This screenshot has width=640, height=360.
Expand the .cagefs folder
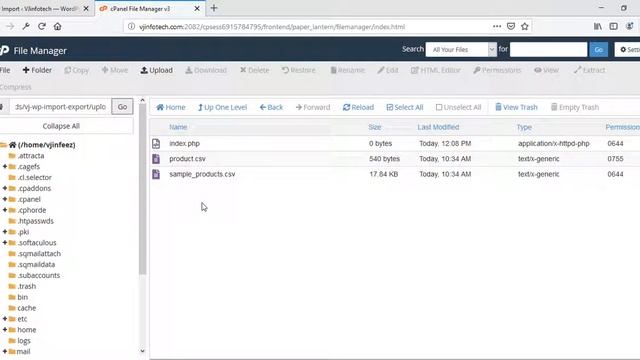[x=5, y=167]
